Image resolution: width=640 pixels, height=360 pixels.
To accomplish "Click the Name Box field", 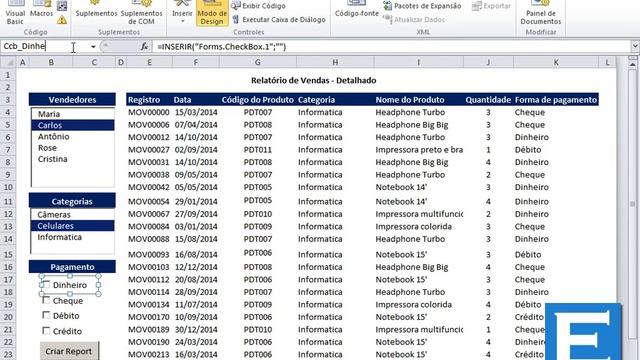I will 44,46.
